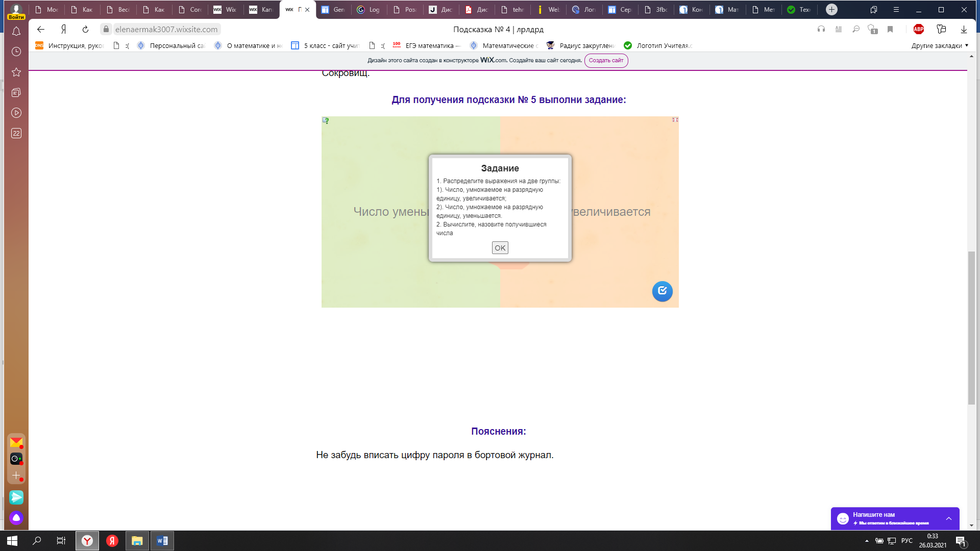The width and height of the screenshot is (980, 551).
Task: Open the notifications bell in sidebar
Action: tap(16, 32)
